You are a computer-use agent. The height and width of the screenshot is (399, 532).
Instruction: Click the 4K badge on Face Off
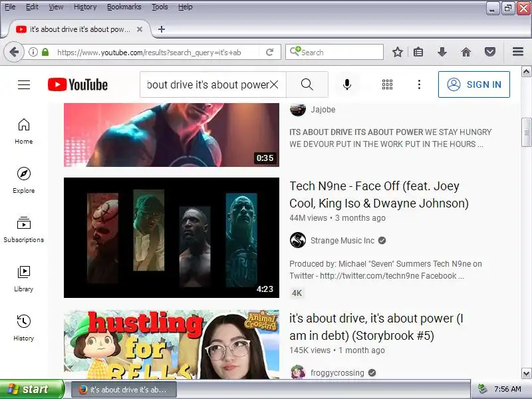click(297, 293)
